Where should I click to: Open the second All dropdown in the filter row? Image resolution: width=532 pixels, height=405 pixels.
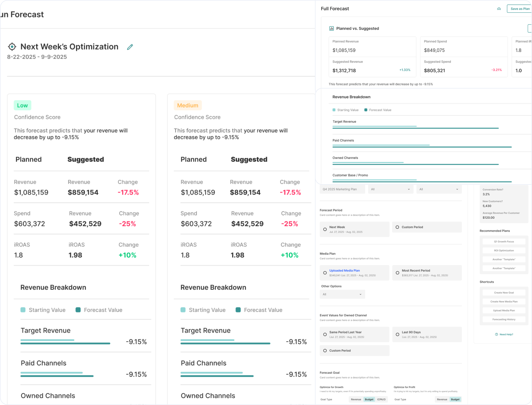coord(439,189)
